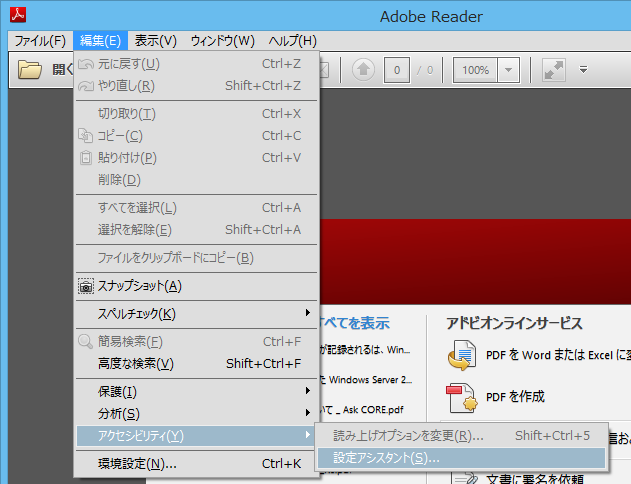Image resolution: width=631 pixels, height=484 pixels.
Task: Open the ウィンドウ(W) menu
Action: [223, 41]
